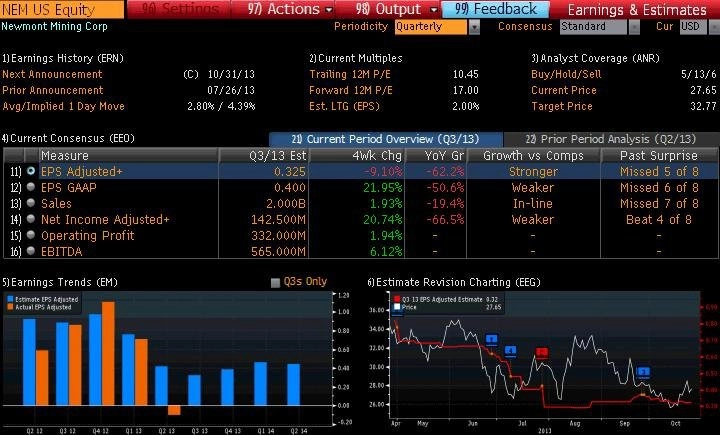Click the Forward 12M P/E value 17.00
Image resolution: width=720 pixels, height=435 pixels.
tap(466, 90)
